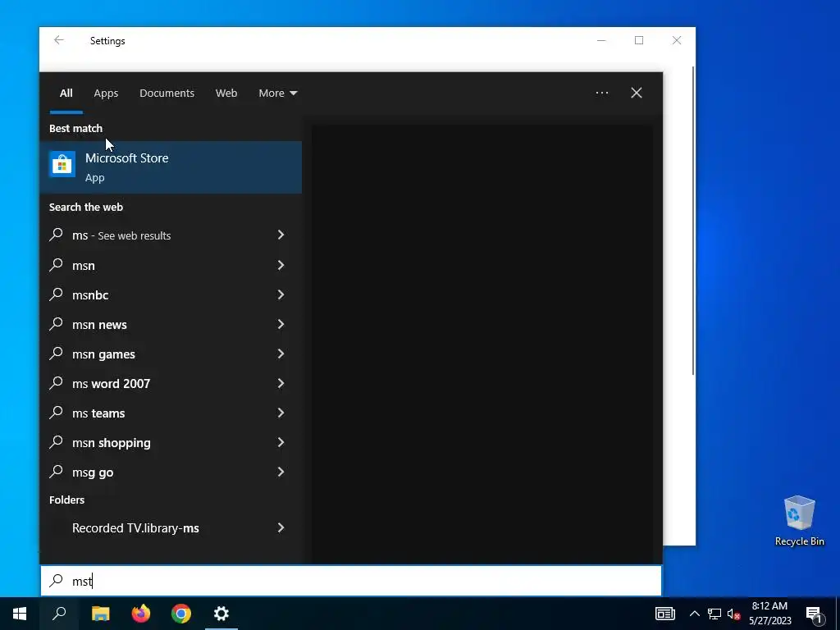Open the Action Center notification icon
Image resolution: width=840 pixels, height=630 pixels.
tap(814, 614)
